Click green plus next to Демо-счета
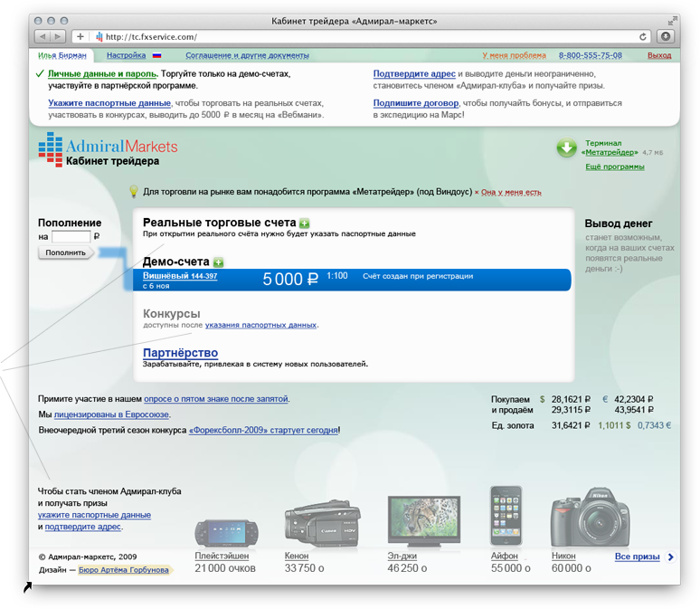700x609 pixels. point(218,262)
